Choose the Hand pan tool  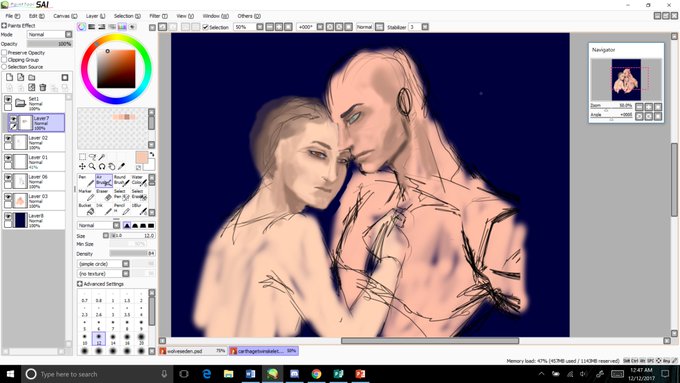(x=111, y=166)
